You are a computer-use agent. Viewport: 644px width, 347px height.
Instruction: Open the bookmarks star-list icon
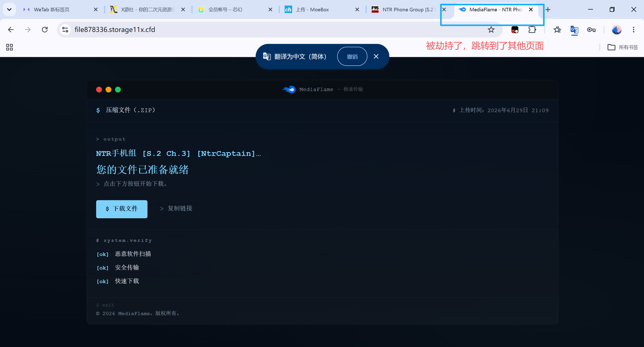pyautogui.click(x=557, y=30)
